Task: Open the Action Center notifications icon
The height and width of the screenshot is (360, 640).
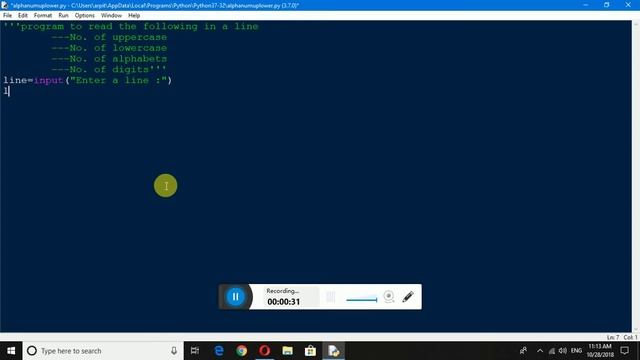Action: tap(624, 351)
